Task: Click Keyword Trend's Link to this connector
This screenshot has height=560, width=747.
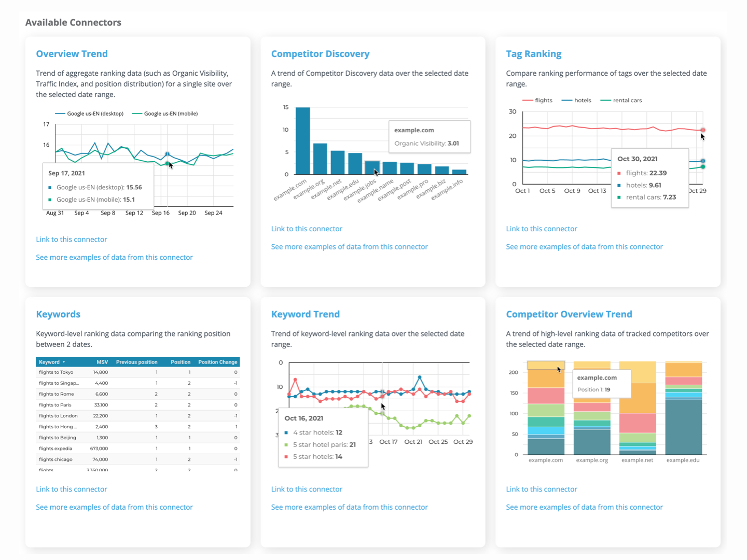Action: pyautogui.click(x=307, y=489)
